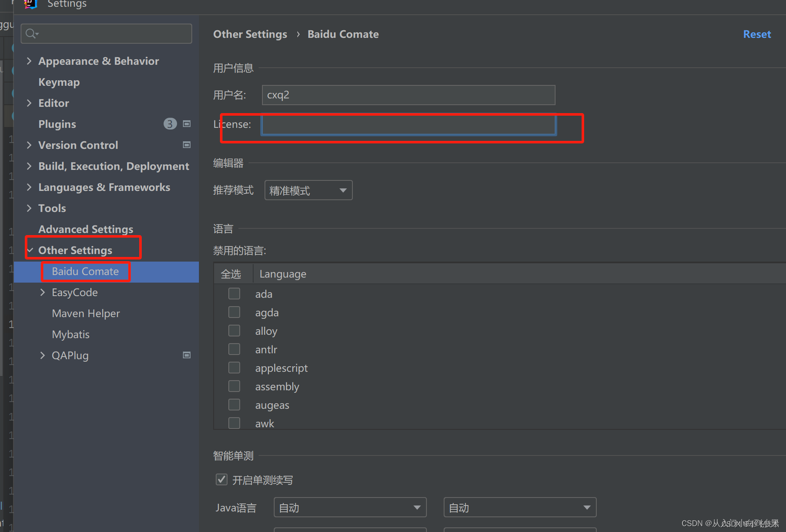The width and height of the screenshot is (786, 532).
Task: Click the "applescript" language row text
Action: (281, 368)
